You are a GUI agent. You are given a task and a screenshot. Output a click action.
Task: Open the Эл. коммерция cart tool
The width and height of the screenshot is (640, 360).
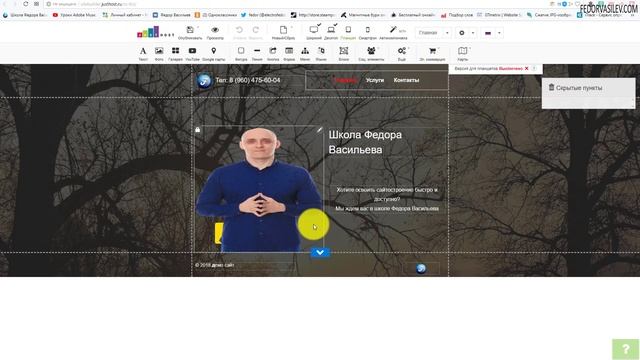coord(432,51)
